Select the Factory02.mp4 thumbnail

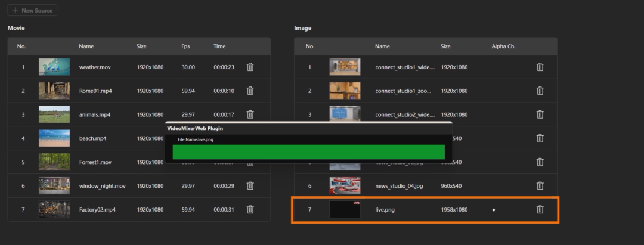(54, 210)
